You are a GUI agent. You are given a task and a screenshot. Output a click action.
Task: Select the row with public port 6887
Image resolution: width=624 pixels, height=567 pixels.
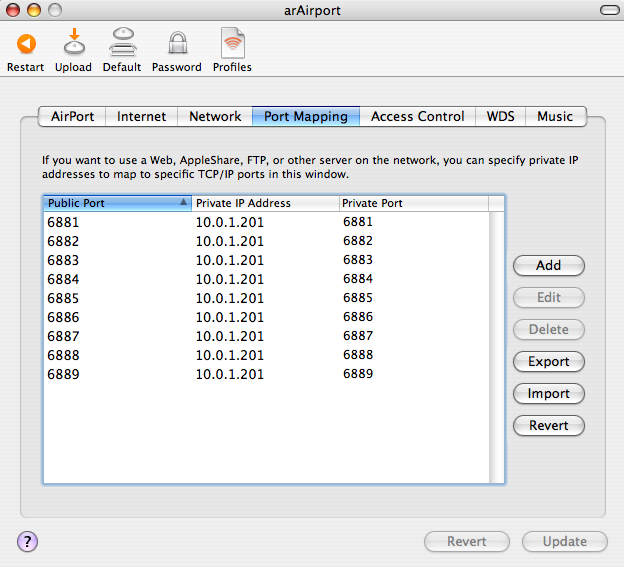point(266,336)
